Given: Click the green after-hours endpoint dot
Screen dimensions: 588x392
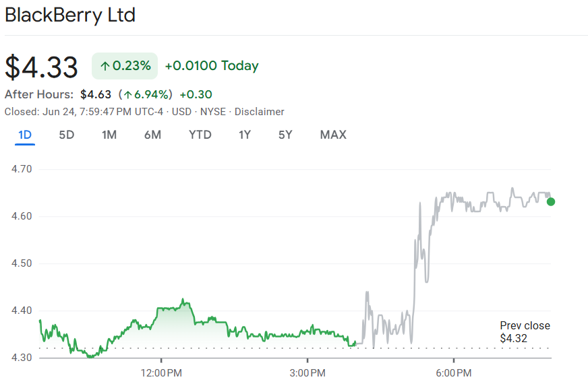Looking at the screenshot, I should point(551,201).
